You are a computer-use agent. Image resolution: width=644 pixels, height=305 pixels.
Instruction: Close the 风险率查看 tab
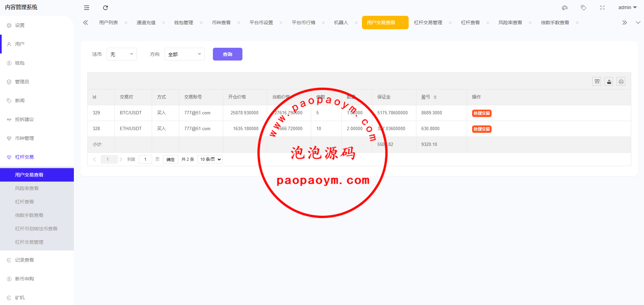point(530,23)
